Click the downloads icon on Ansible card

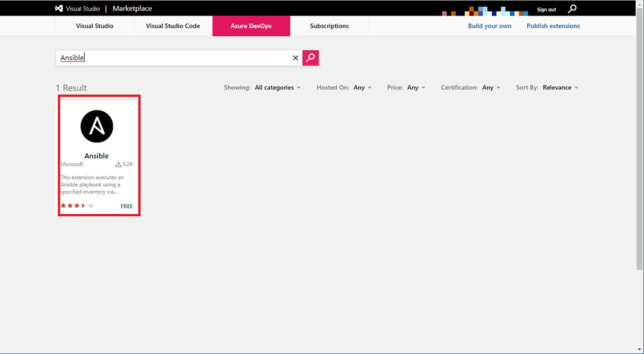click(x=118, y=164)
